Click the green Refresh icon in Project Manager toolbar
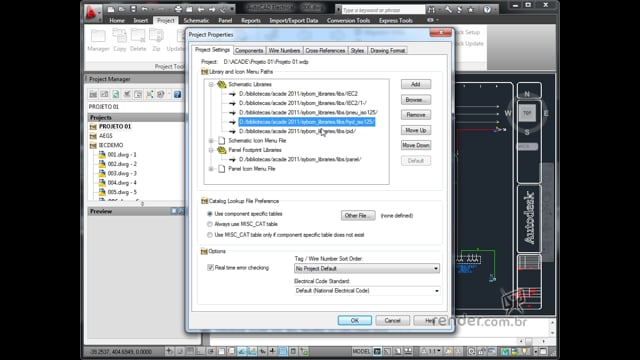This screenshot has height=360, width=640. coord(116,94)
